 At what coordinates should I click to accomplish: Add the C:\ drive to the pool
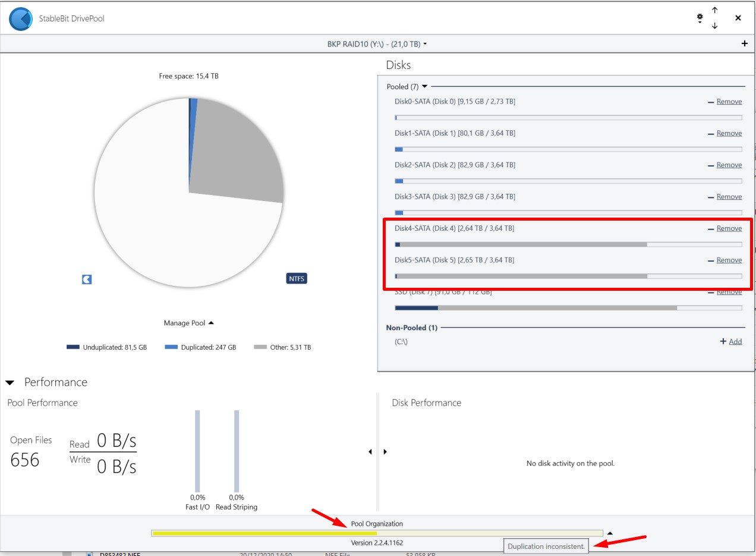tap(735, 341)
